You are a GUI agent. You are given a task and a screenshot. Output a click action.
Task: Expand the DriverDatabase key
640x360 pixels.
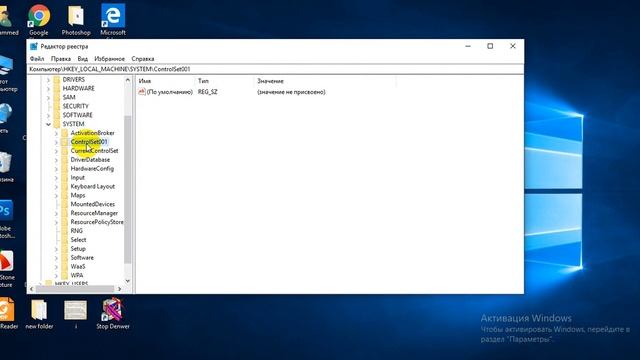[56, 160]
